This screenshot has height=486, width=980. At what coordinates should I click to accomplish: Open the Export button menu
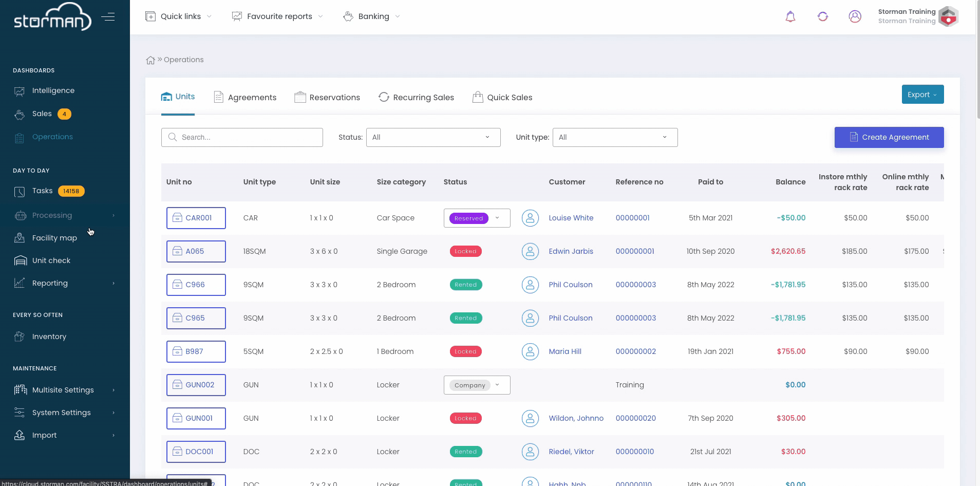922,95
